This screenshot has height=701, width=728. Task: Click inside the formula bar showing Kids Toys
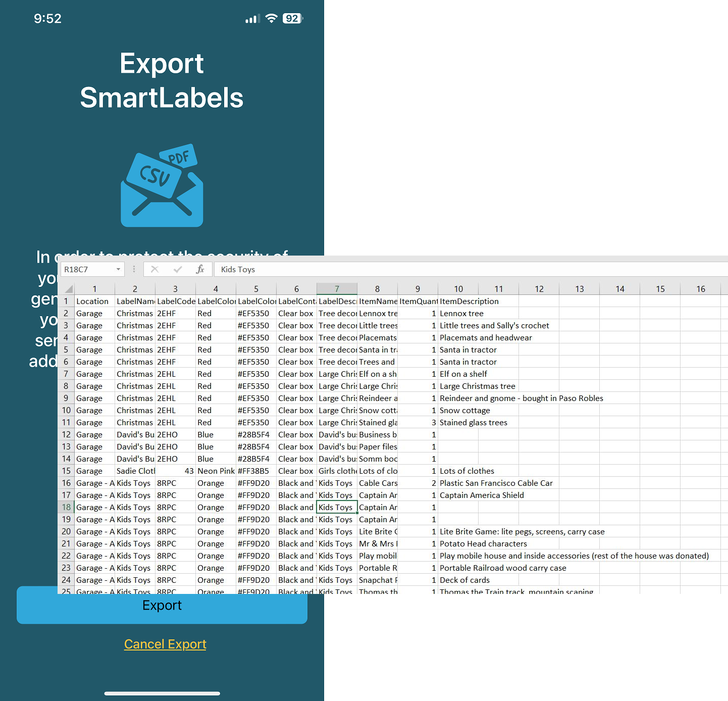[x=237, y=269]
